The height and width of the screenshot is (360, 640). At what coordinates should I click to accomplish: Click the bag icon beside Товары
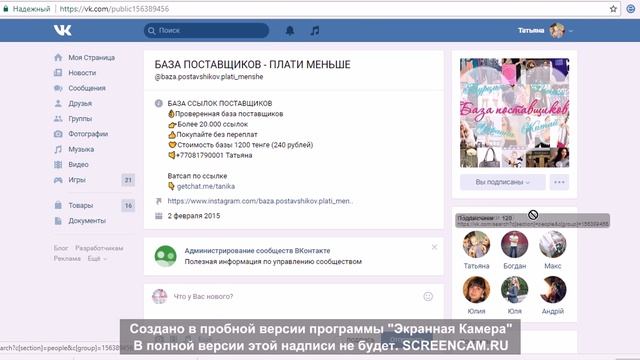tap(58, 205)
